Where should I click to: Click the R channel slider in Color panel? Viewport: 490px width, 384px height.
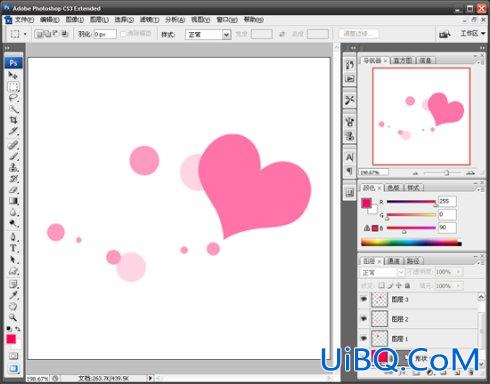(411, 202)
